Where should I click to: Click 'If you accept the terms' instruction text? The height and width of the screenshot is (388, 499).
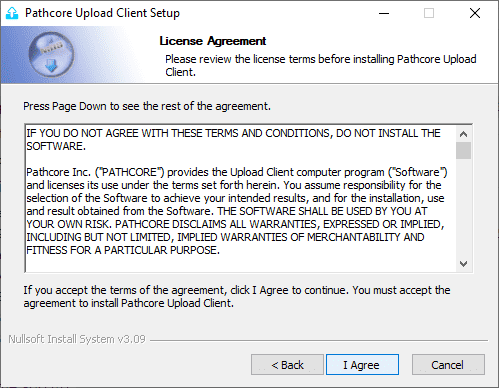(237, 297)
